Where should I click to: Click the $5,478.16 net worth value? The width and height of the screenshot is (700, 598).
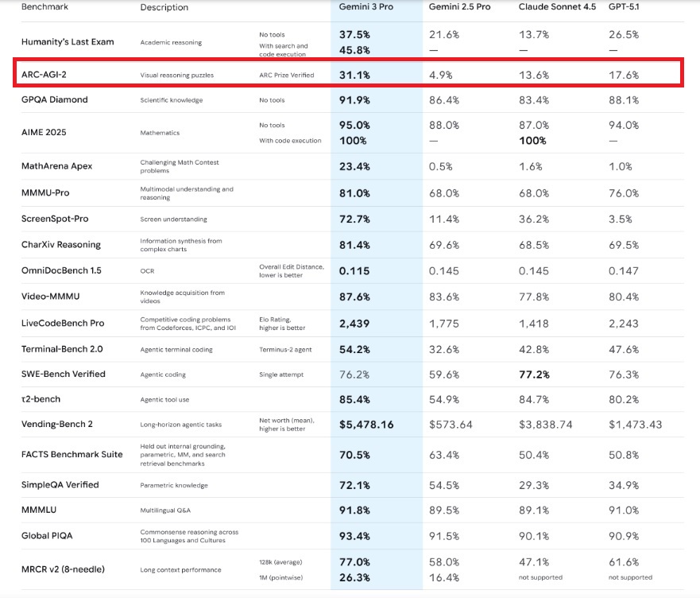click(x=367, y=425)
